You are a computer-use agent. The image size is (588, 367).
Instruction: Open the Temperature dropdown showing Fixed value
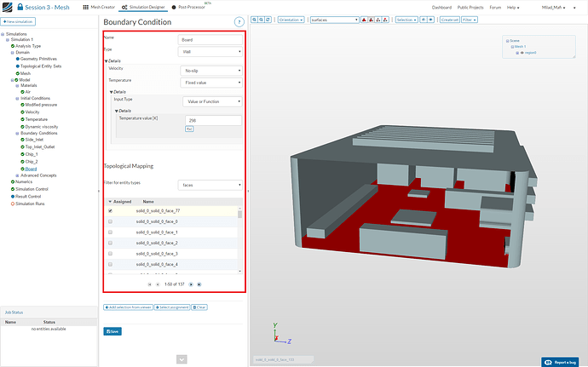tap(210, 83)
